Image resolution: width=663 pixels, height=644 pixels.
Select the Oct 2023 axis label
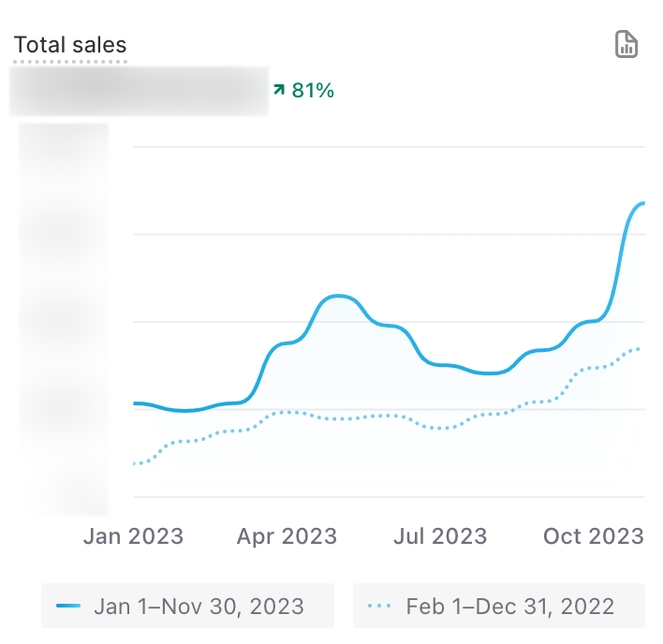(x=595, y=536)
